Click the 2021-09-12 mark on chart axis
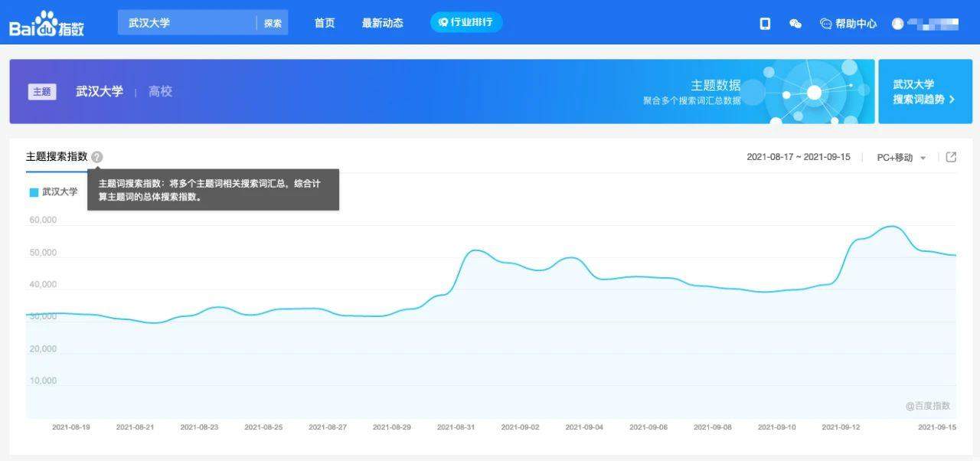 point(841,427)
